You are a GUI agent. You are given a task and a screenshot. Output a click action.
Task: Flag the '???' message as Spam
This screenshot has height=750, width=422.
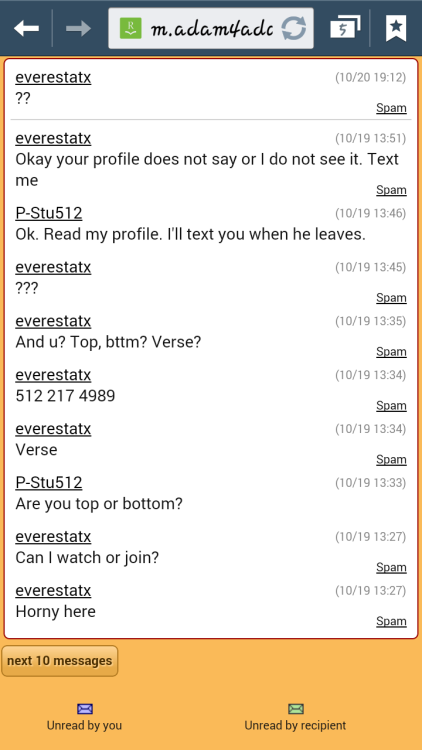391,298
